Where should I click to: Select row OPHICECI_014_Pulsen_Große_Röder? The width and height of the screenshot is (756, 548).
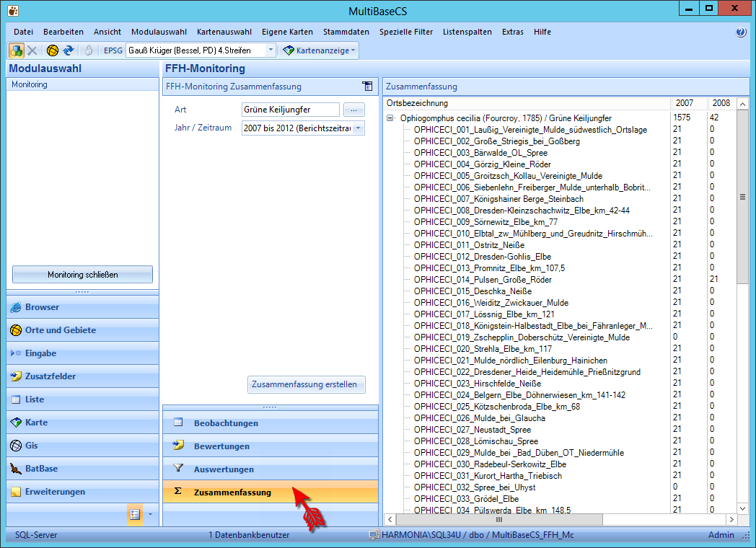[x=483, y=280]
